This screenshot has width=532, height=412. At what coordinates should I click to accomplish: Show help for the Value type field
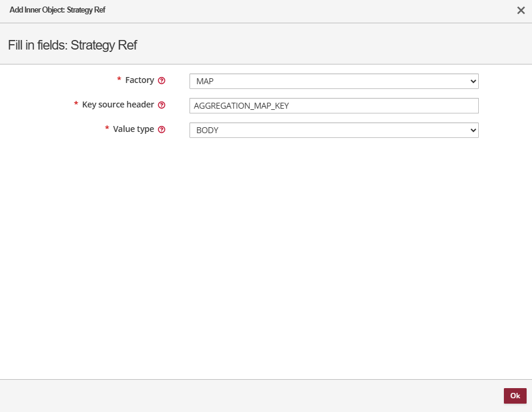[x=162, y=130]
